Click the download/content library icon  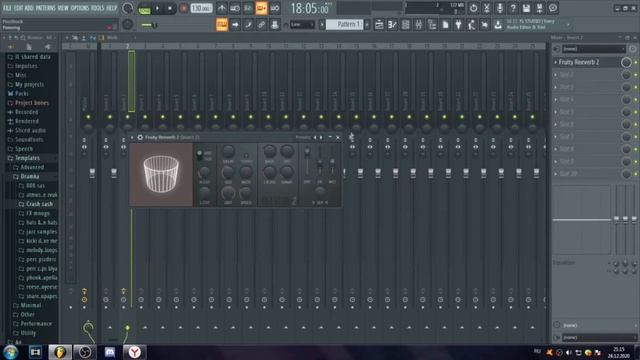coord(498,24)
